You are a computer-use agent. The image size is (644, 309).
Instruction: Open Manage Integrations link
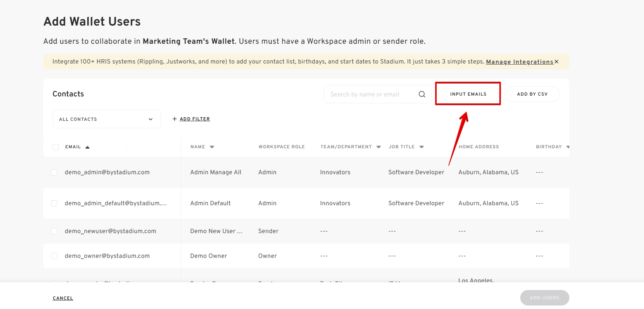(x=519, y=62)
